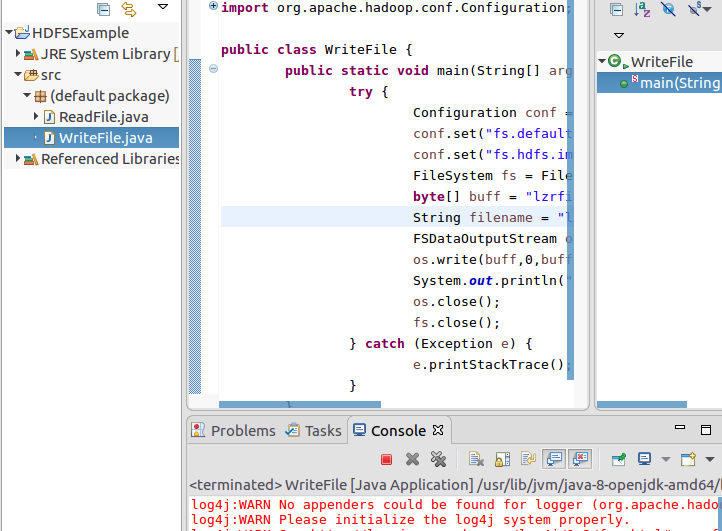Collapse the main method fold marker

(213, 69)
